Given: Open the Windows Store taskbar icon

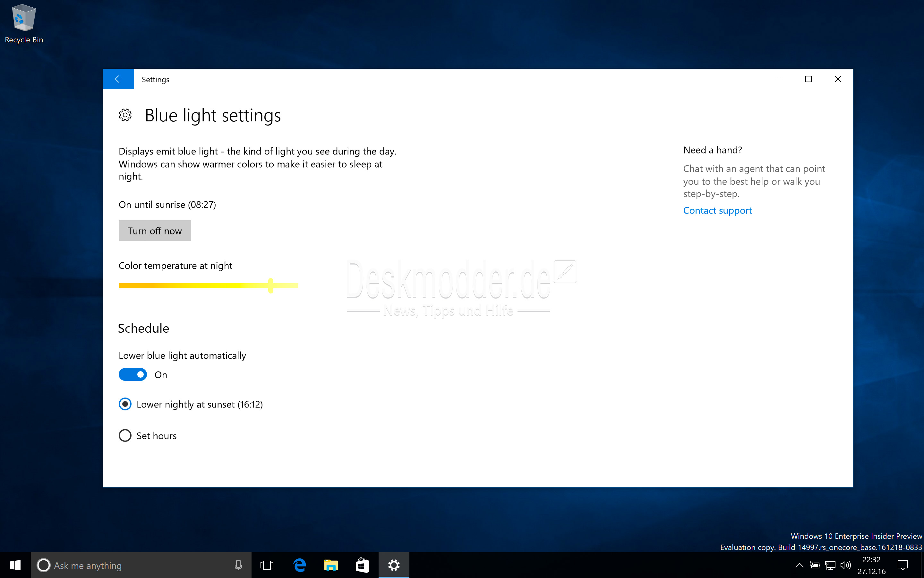Looking at the screenshot, I should click(x=362, y=565).
